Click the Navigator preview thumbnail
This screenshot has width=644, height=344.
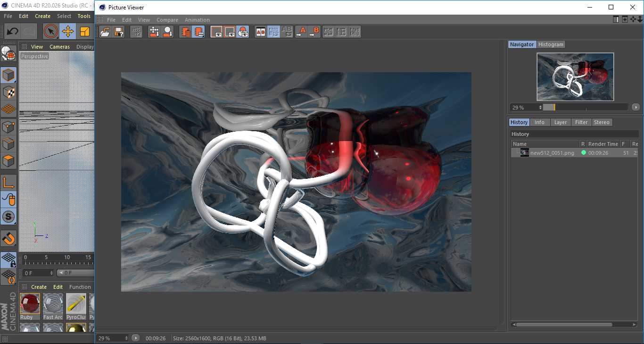[x=575, y=76]
